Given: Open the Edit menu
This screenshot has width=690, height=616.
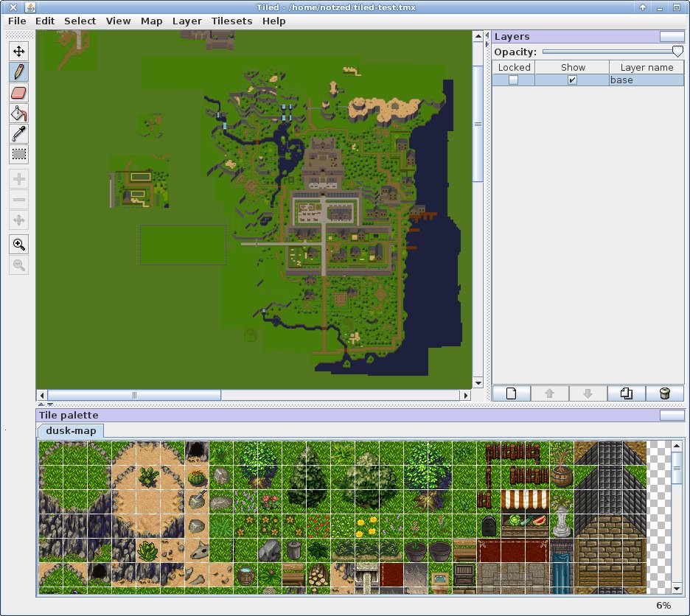Looking at the screenshot, I should click(x=45, y=21).
